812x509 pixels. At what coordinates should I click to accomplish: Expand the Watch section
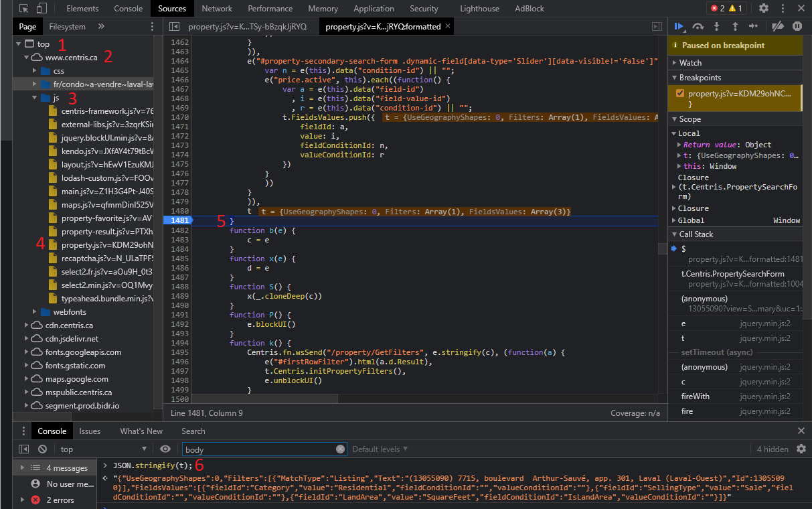[689, 62]
